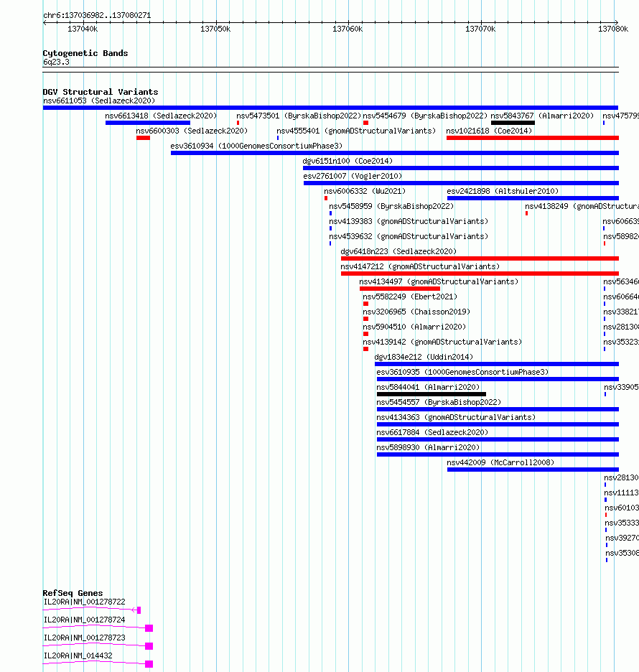Viewport: 639px width, 672px height.
Task: Click the nsv6611053 (Sedlazeck2020) variant label
Action: 99,101
